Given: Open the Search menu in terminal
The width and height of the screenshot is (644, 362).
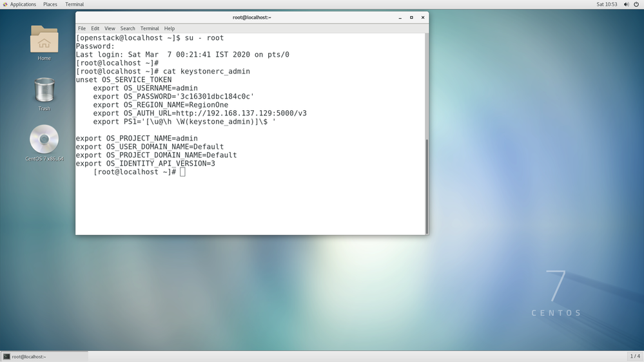Looking at the screenshot, I should pos(128,28).
